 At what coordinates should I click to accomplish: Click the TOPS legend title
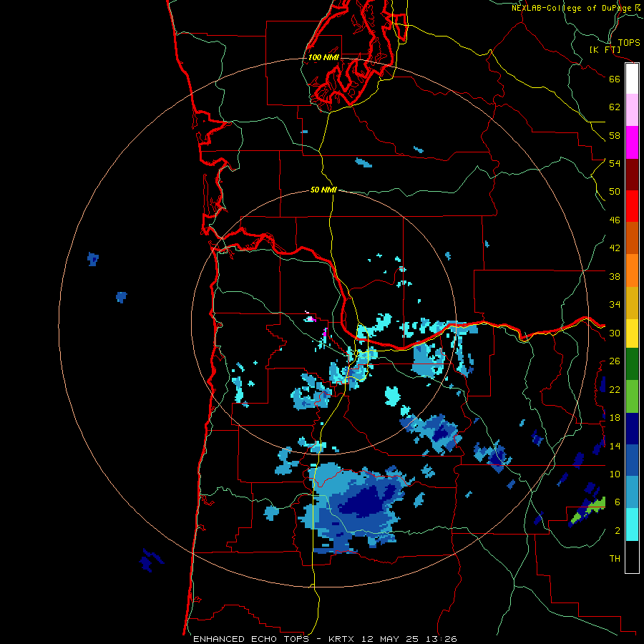(629, 42)
